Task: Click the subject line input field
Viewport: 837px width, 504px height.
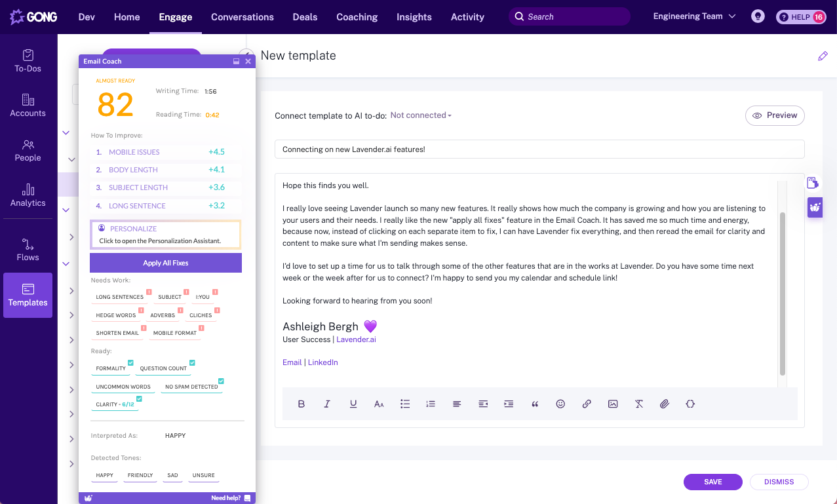Action: coord(539,149)
